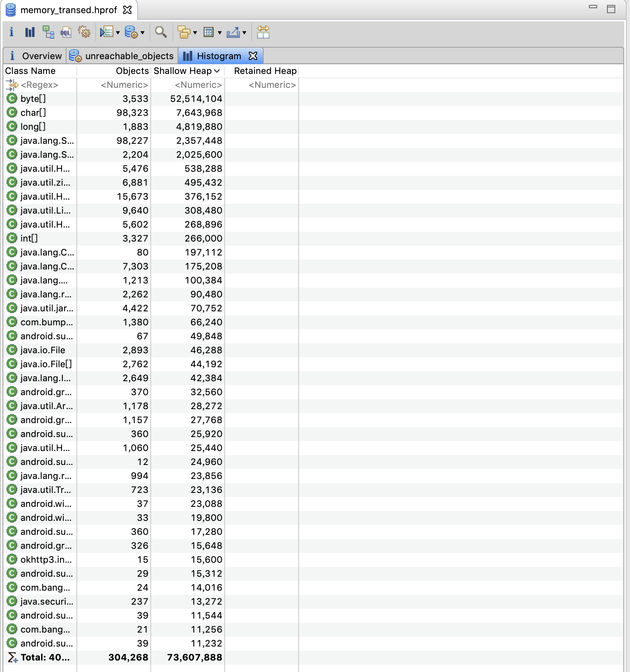630x672 pixels.
Task: Click the Regex class name filter field
Action: coord(40,85)
